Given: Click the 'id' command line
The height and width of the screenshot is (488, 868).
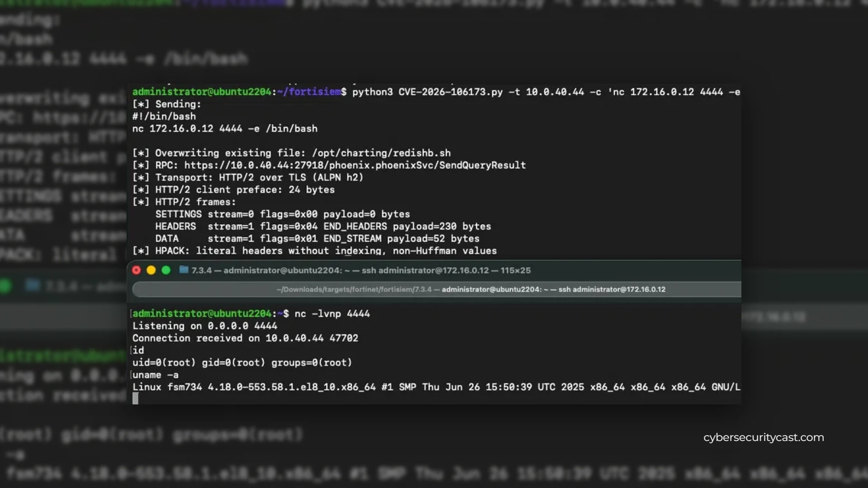Looking at the screenshot, I should click(x=138, y=350).
